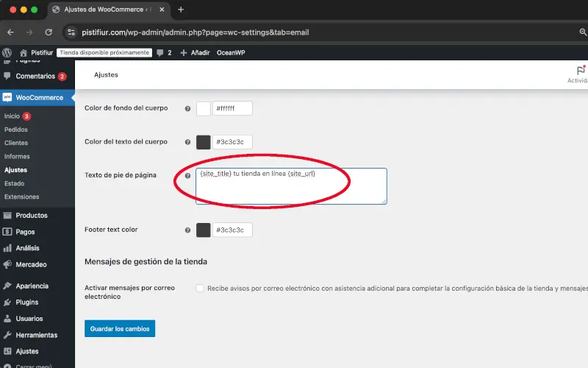Click help icon for Color del texto del cuerpo

(187, 142)
